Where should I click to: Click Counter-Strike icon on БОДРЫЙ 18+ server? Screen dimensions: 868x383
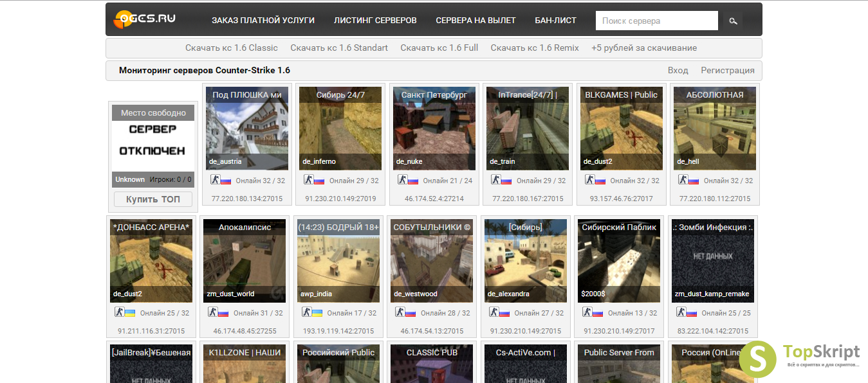[x=307, y=312]
